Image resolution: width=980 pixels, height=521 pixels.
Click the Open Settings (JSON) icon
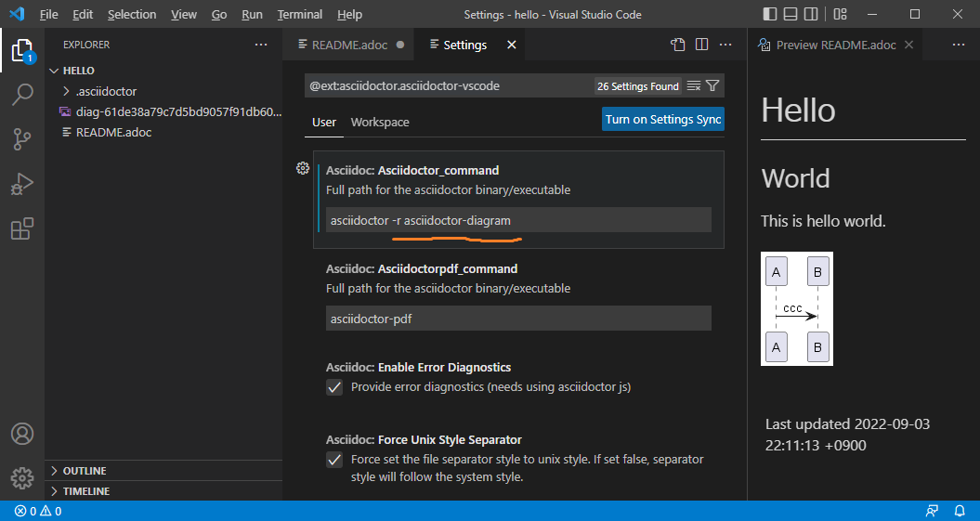(678, 45)
